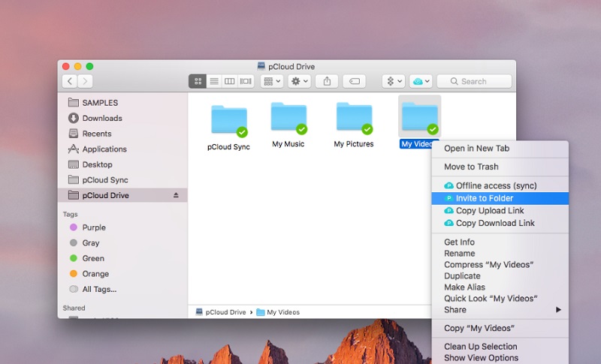
Task: Open the pCloud toolbar dropdown menu
Action: pyautogui.click(x=419, y=81)
